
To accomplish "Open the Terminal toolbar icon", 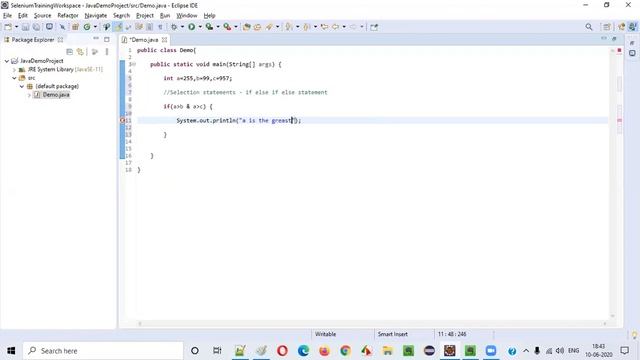I will 49,27.
